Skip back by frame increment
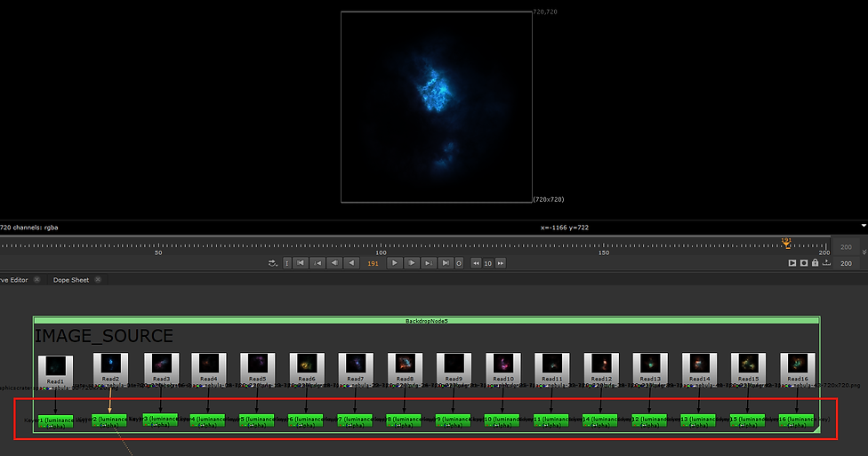868x456 pixels. click(476, 263)
